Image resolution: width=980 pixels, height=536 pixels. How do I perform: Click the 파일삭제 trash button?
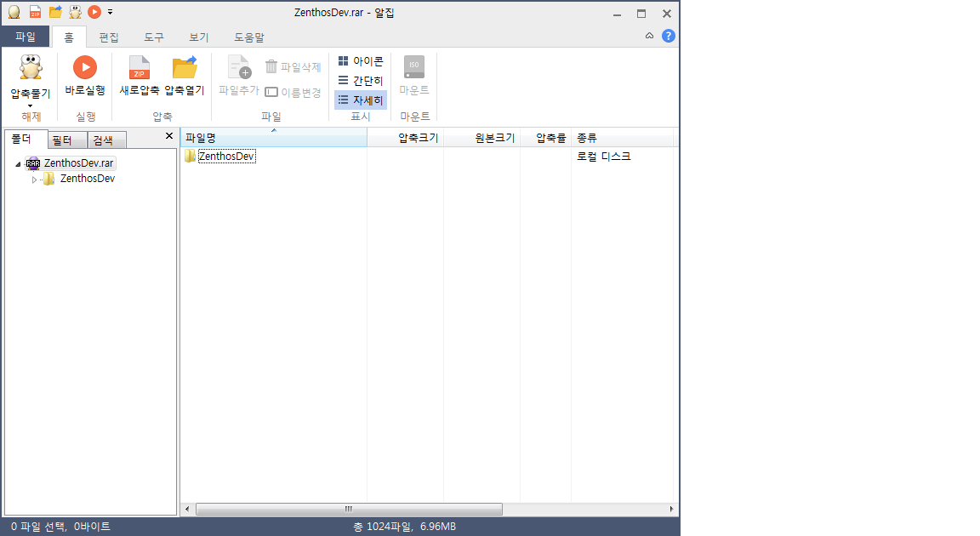coord(293,66)
